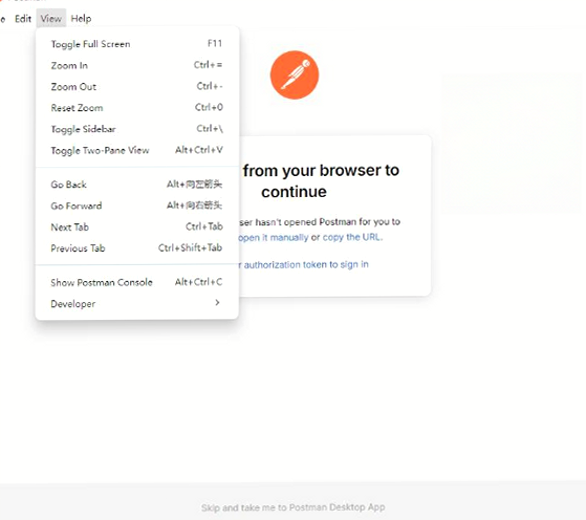Switch to Next Tab menu entry
The height and width of the screenshot is (520, 586).
(137, 227)
